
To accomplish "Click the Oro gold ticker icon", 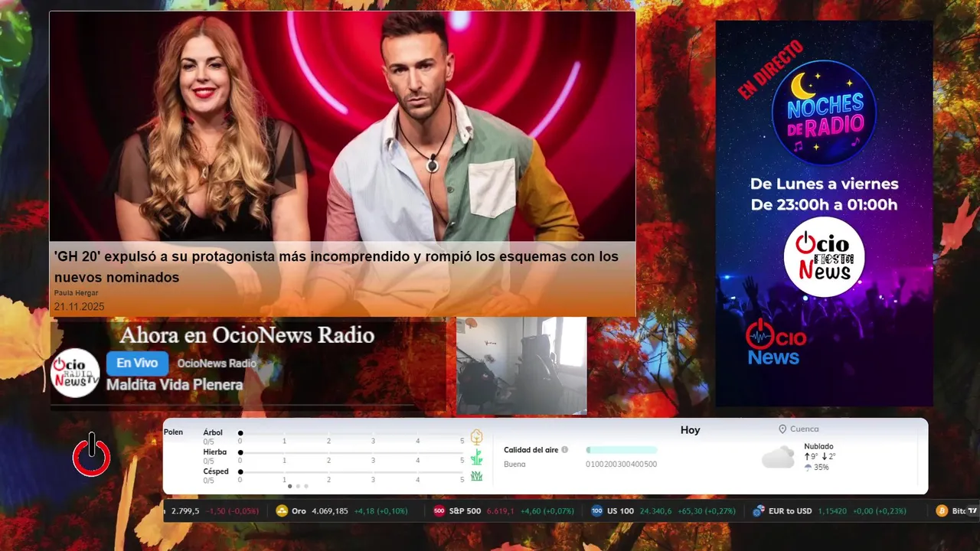I will 282,510.
